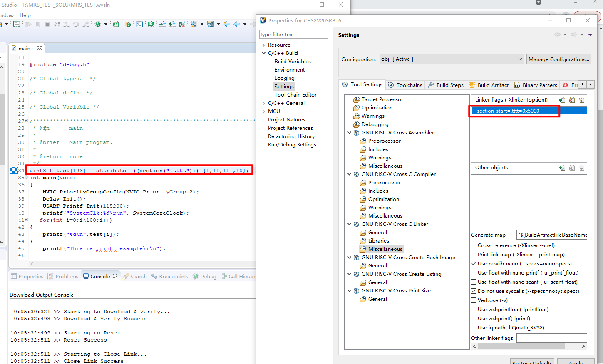Close the main.c editor tab
603x364 pixels.
click(40, 48)
